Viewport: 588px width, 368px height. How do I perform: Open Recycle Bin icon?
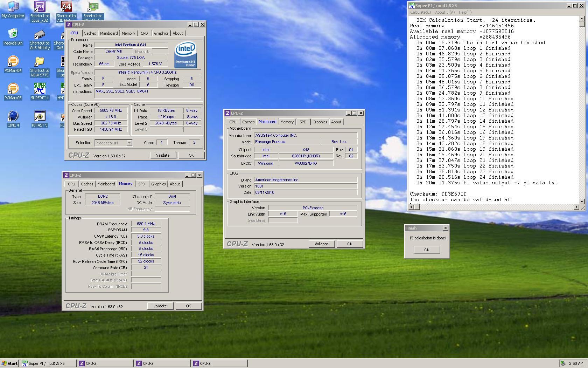(13, 37)
